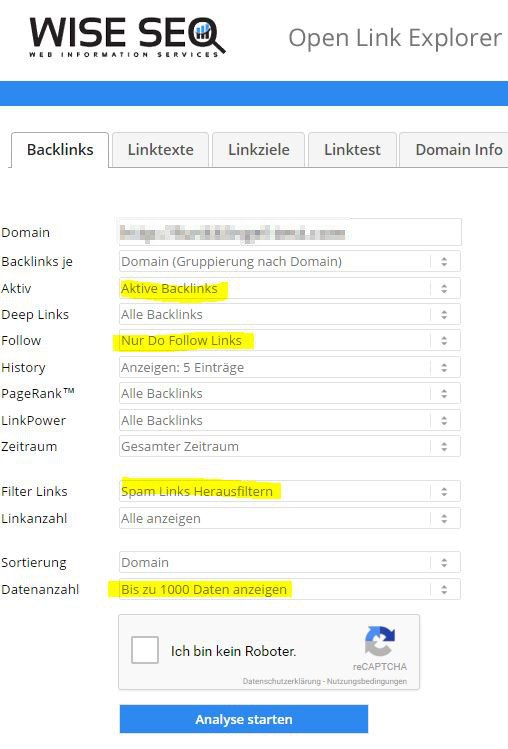Click the Aktiv dropdown arrow icon
The image size is (508, 749).
(x=444, y=289)
